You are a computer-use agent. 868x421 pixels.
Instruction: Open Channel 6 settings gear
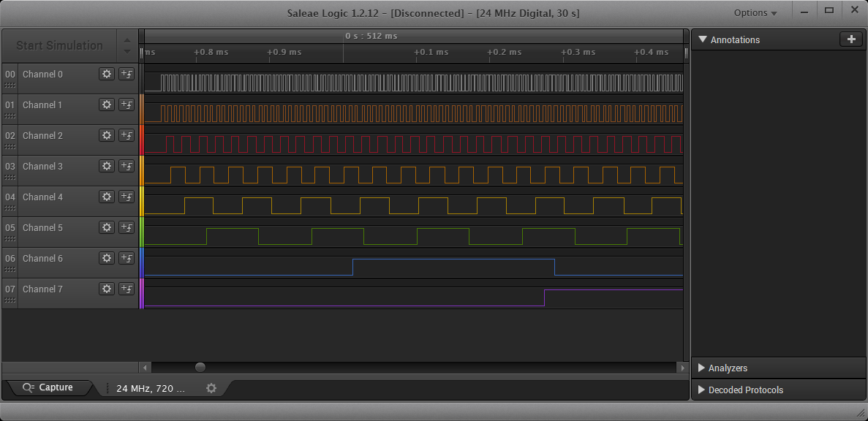[107, 258]
